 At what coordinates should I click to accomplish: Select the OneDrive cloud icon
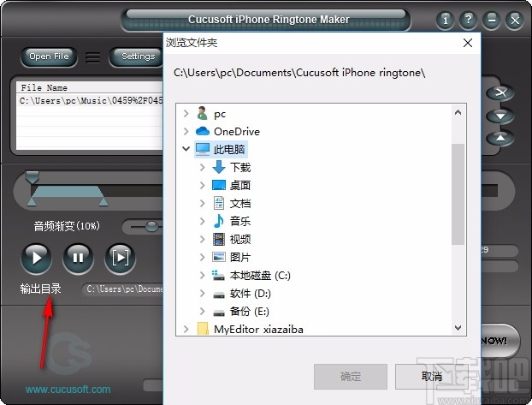pos(203,131)
